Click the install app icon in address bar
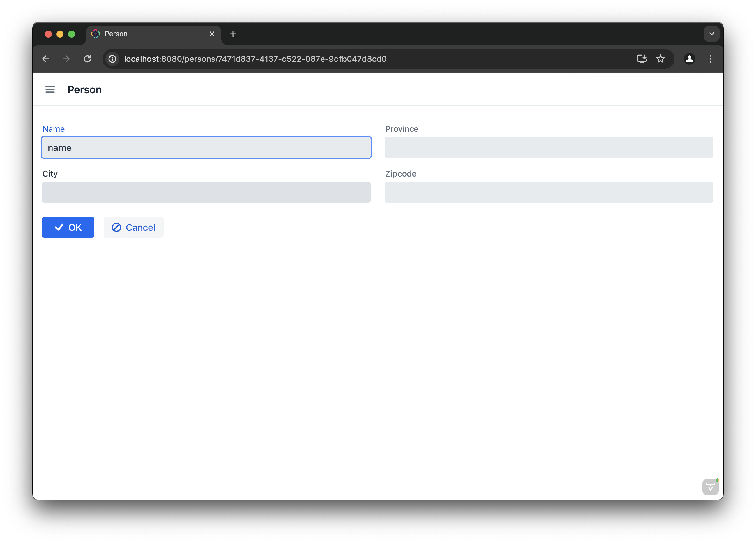Viewport: 756px width, 543px height. [641, 59]
